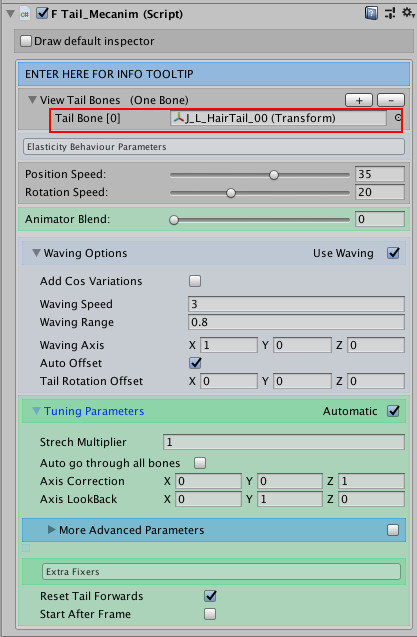The width and height of the screenshot is (417, 637).
Task: Click Axis LookBack X field
Action: pyautogui.click(x=208, y=499)
